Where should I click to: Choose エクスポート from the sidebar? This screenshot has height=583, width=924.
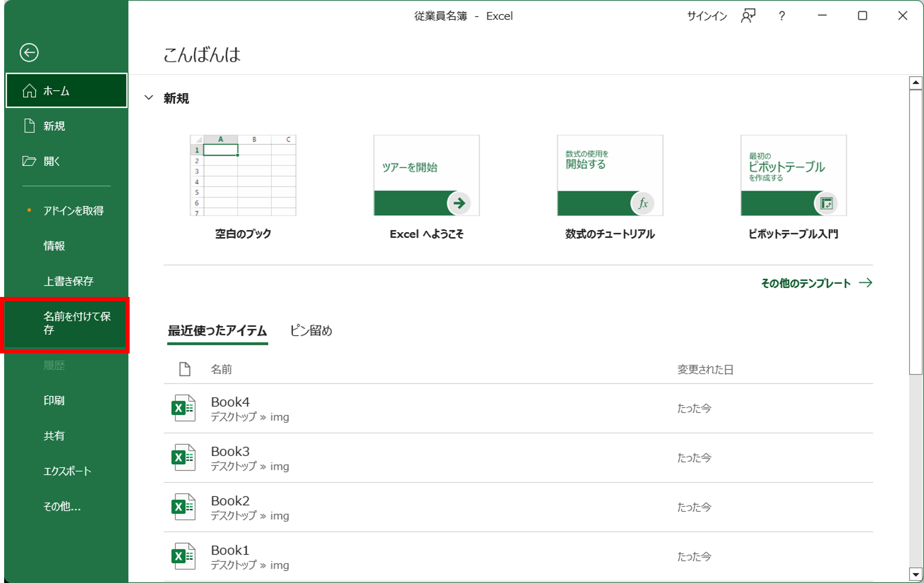(67, 471)
